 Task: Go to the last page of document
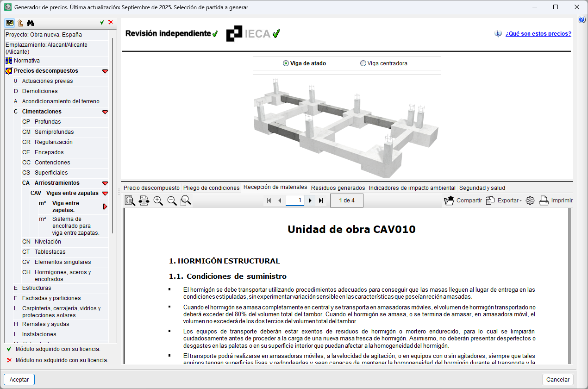click(321, 201)
